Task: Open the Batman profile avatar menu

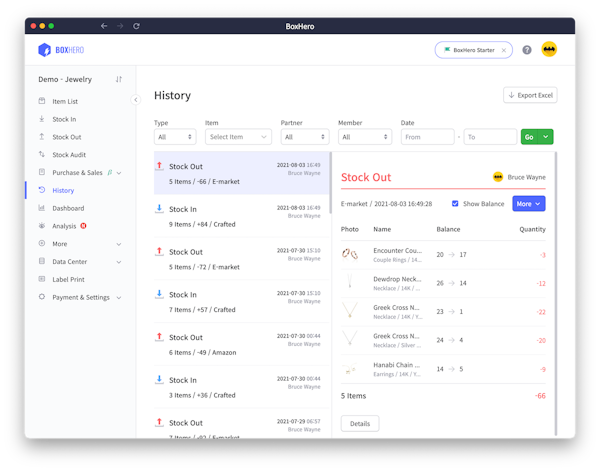Action: click(549, 49)
